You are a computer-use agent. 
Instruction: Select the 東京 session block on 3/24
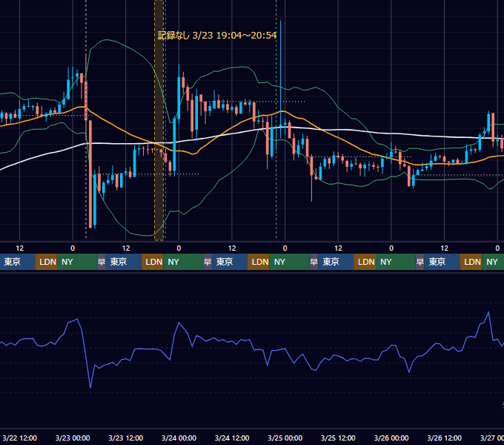(230, 262)
